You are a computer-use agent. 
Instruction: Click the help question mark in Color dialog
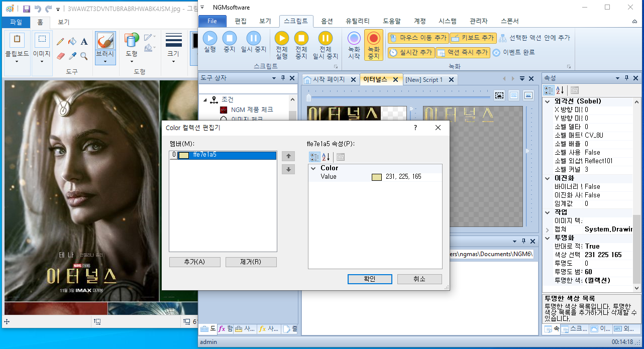415,128
